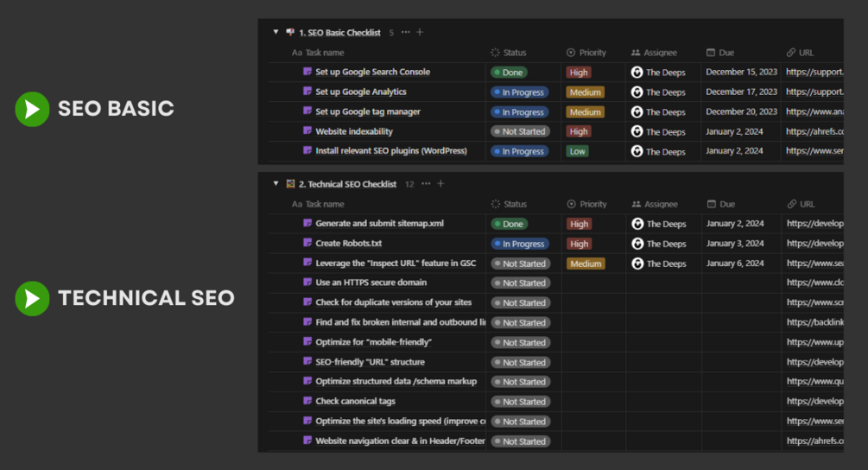This screenshot has width=868, height=470.
Task: Collapse the SEO Basic Checklist group
Action: click(276, 33)
